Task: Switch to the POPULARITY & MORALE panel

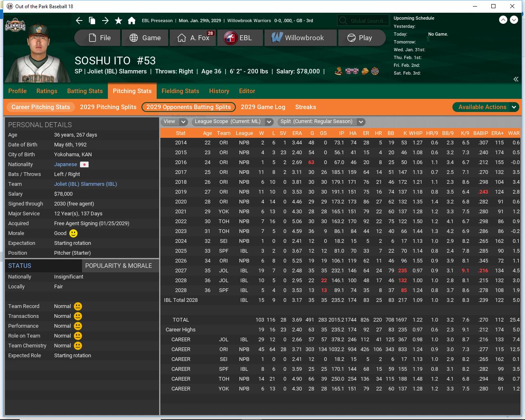Action: [x=119, y=266]
